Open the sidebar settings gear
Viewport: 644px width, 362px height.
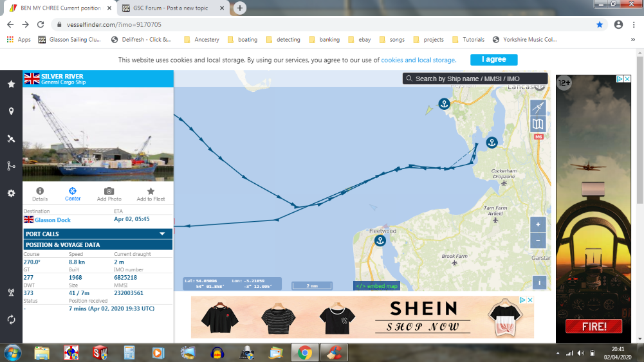point(11,194)
